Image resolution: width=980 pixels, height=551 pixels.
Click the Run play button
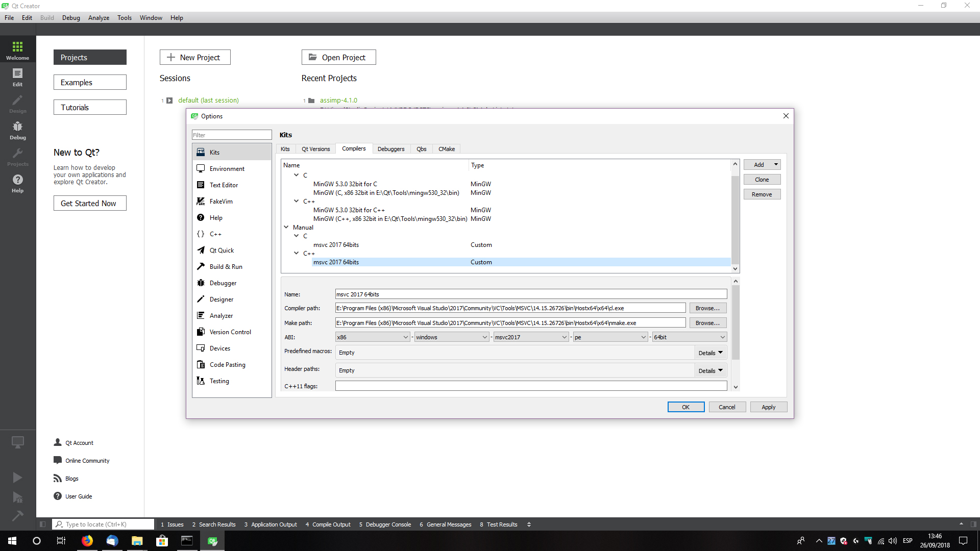[17, 477]
